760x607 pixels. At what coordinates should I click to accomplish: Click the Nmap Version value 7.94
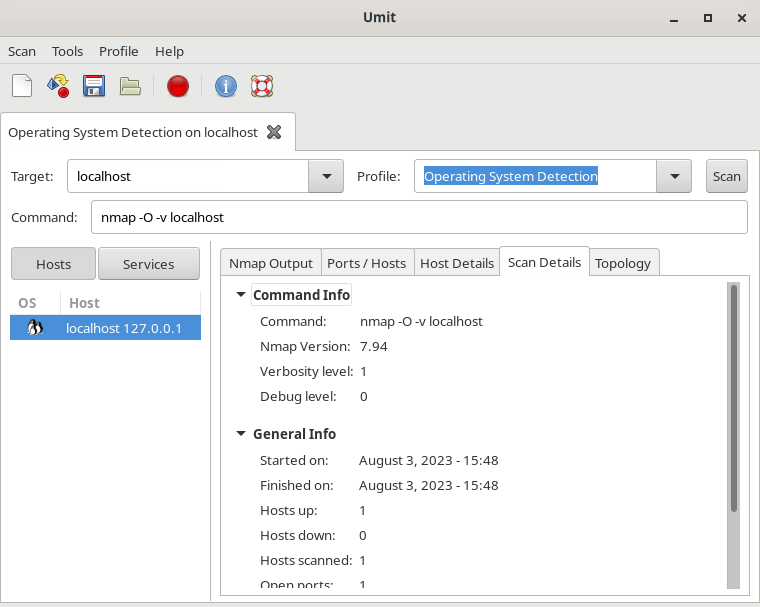point(374,347)
